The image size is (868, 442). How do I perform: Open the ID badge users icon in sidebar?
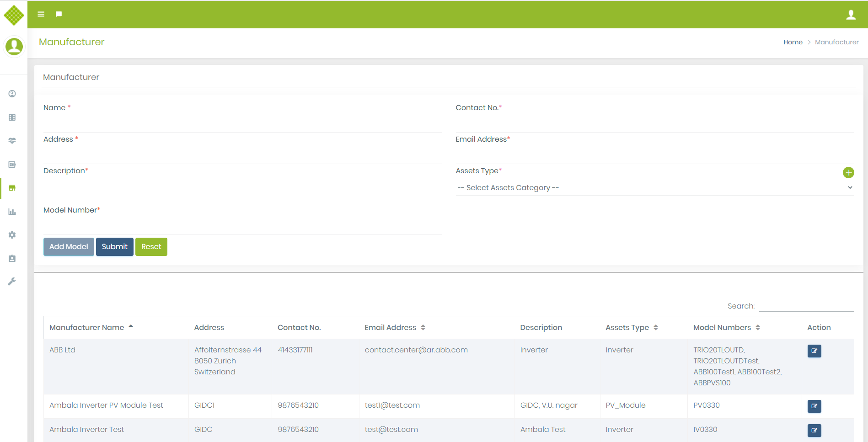click(x=11, y=258)
